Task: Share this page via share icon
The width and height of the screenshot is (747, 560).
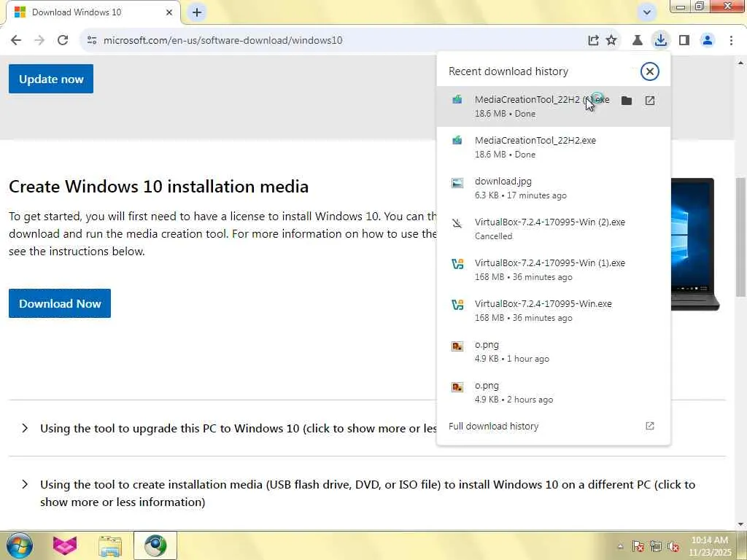Action: pos(593,41)
